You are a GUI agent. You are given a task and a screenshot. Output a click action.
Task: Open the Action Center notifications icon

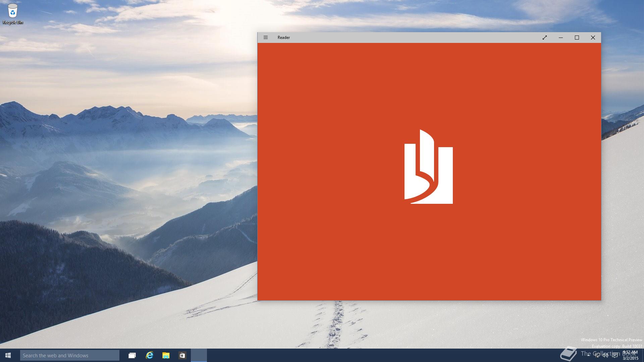[614, 355]
